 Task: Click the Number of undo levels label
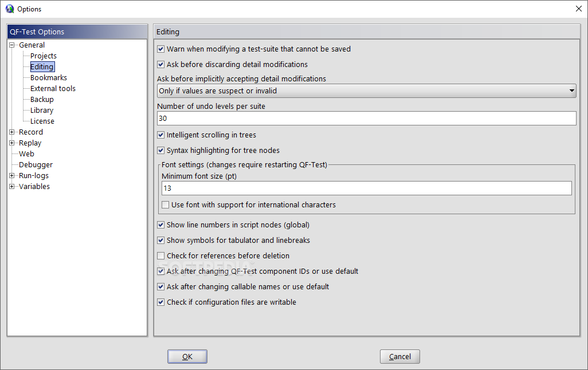pos(211,106)
